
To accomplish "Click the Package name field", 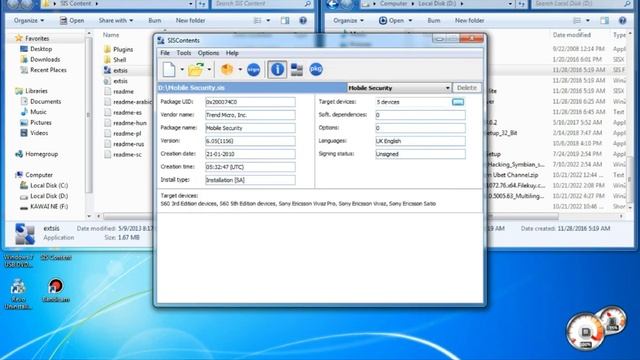I will coord(250,128).
